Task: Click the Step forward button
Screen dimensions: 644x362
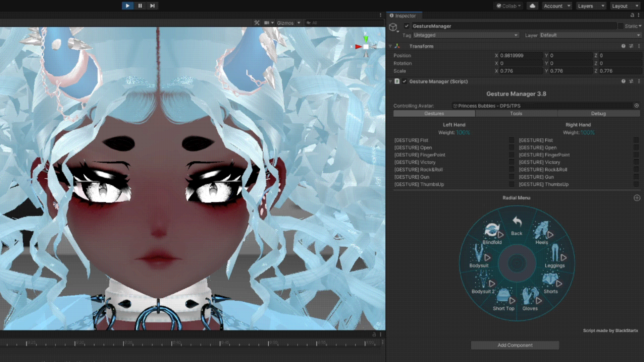Action: [x=152, y=6]
